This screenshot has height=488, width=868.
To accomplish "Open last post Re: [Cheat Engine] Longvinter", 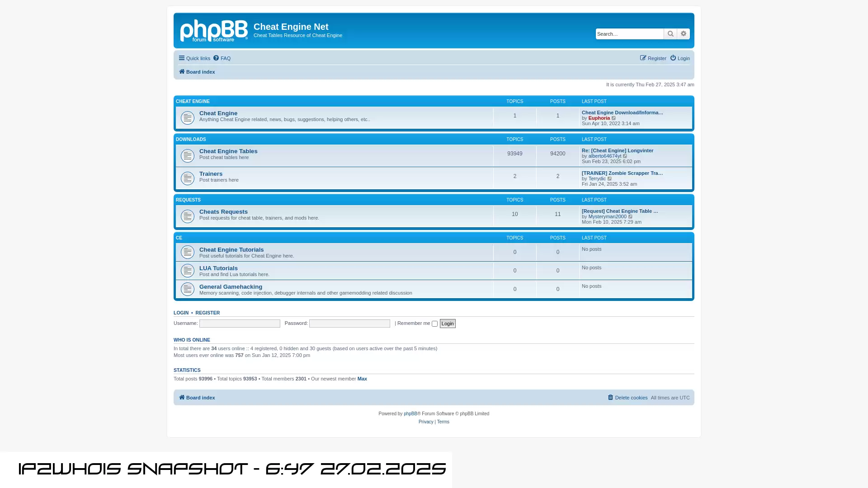I will tap(618, 150).
